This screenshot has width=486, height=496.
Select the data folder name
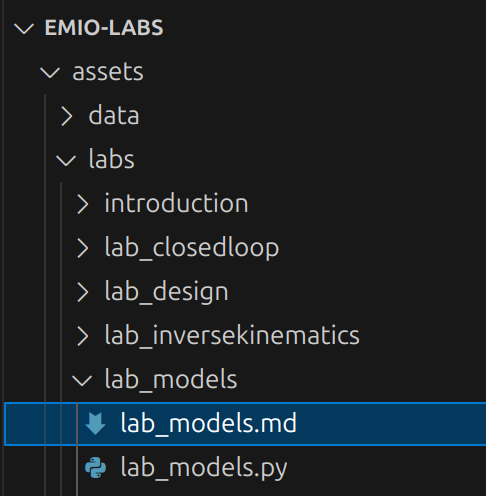point(114,115)
